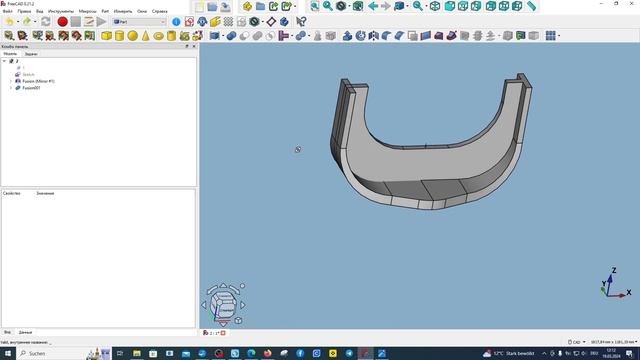Select Fusion (Mirror #1) in model tree
Viewport: 640px width, 360px height.
[38, 81]
